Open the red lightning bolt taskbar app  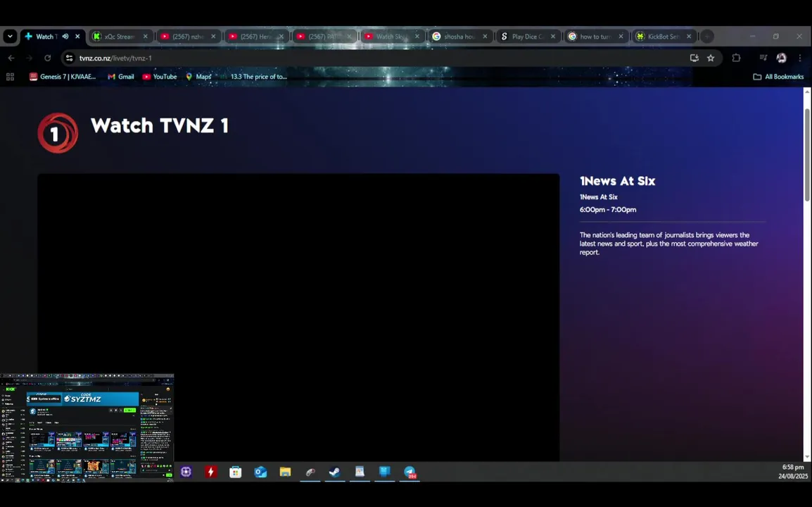point(211,472)
